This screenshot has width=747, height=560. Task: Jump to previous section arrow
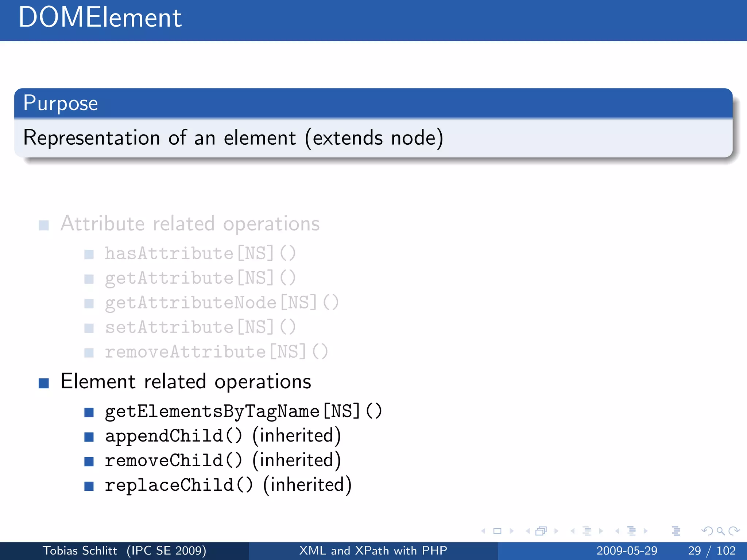click(x=617, y=531)
